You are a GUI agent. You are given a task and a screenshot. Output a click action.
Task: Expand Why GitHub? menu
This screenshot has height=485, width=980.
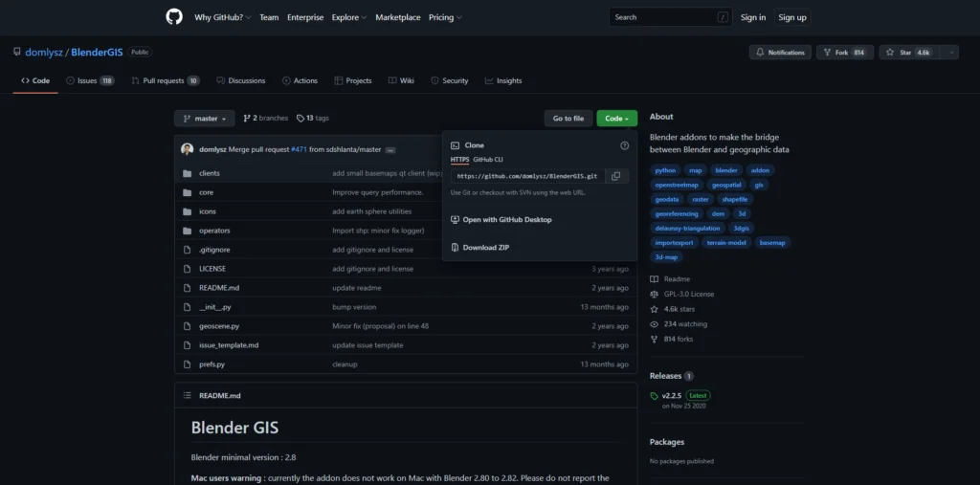(222, 17)
